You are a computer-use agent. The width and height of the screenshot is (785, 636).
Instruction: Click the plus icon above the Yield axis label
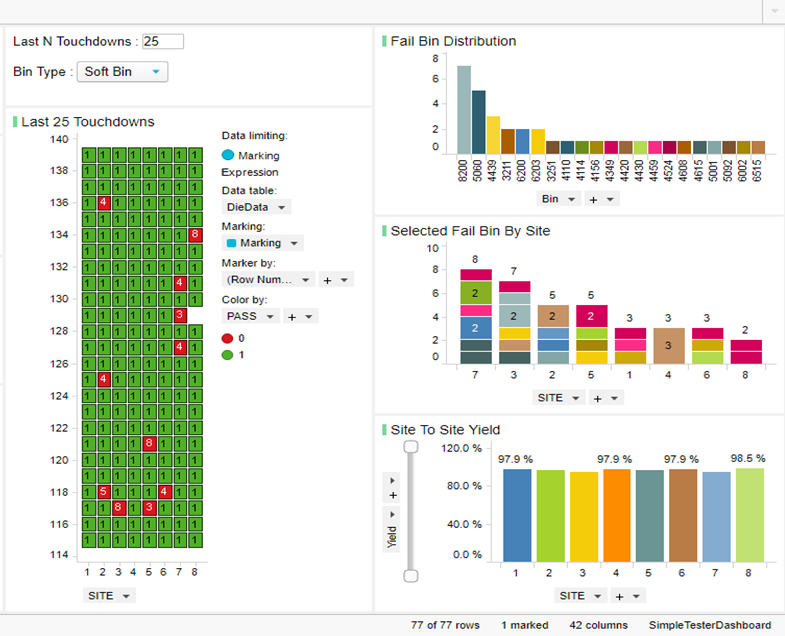point(393,495)
